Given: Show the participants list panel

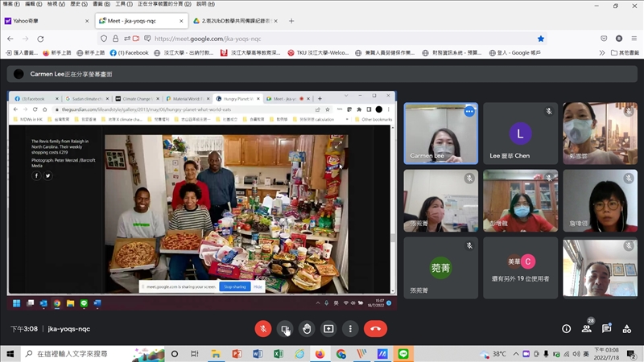Looking at the screenshot, I should 587,328.
